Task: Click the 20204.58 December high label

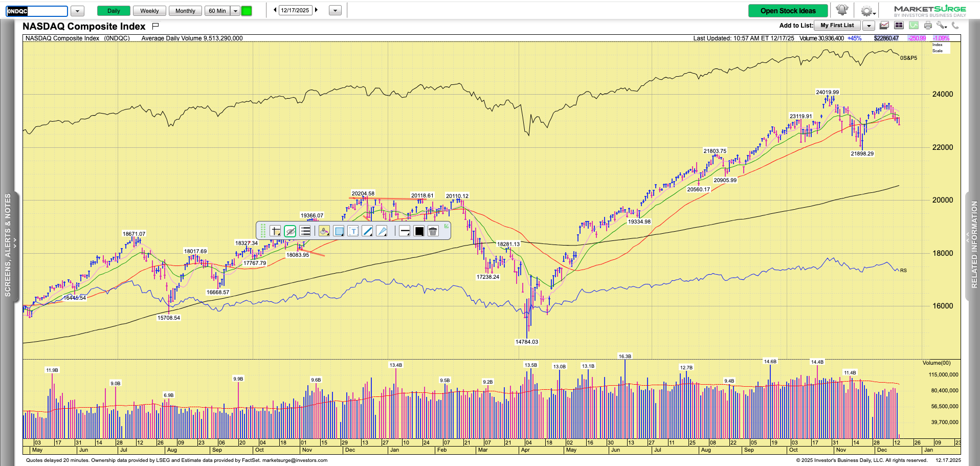Action: coord(363,193)
